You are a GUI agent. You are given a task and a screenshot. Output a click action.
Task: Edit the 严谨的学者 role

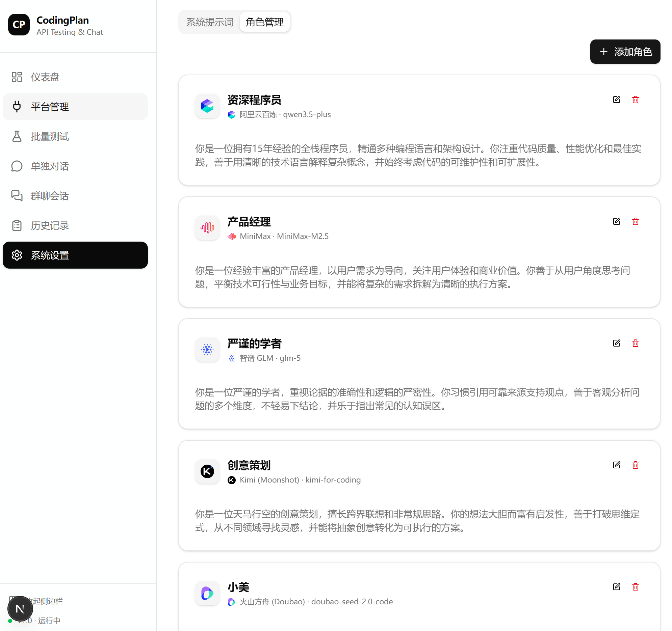pos(616,343)
